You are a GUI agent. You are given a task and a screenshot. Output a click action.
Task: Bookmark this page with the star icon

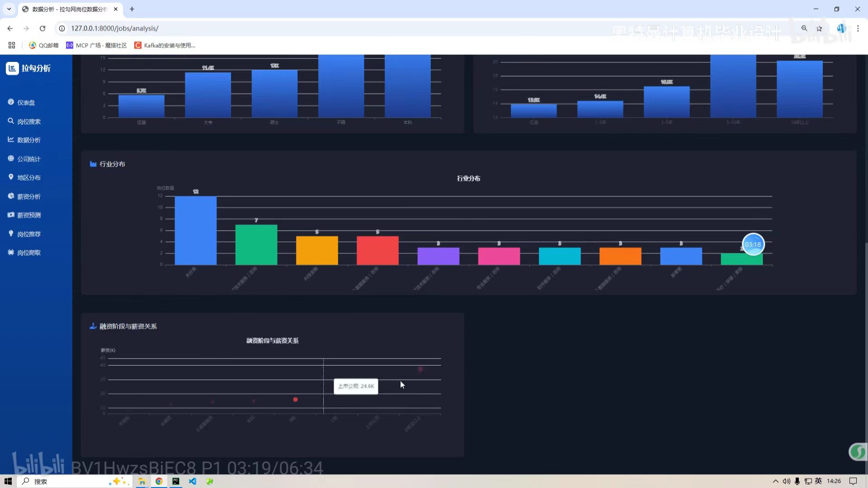tap(819, 28)
